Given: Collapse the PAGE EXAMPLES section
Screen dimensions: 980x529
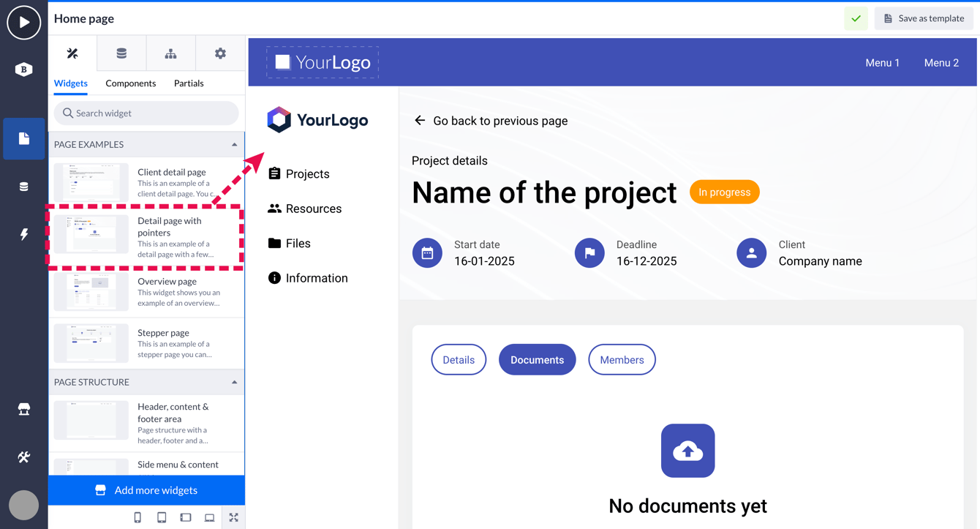Looking at the screenshot, I should (234, 144).
